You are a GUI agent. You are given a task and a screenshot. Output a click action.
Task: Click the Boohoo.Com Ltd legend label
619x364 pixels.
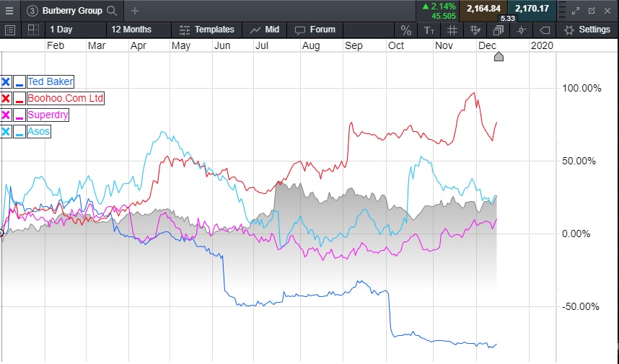click(x=65, y=98)
